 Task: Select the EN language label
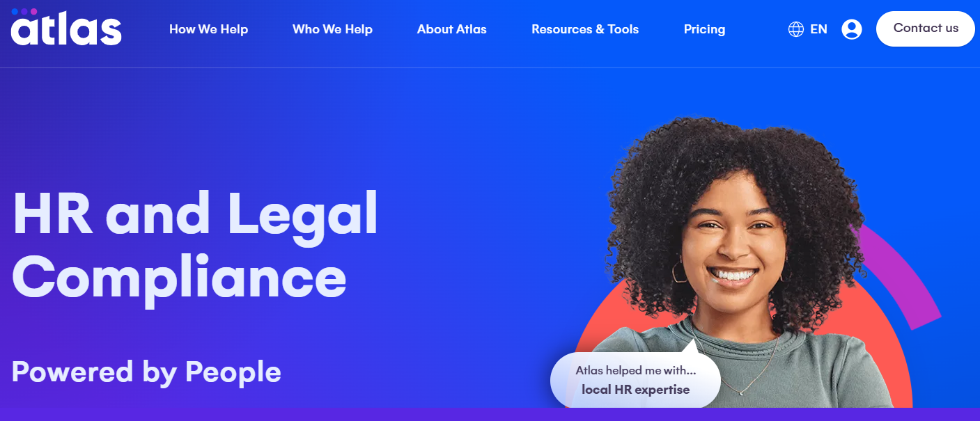[818, 29]
